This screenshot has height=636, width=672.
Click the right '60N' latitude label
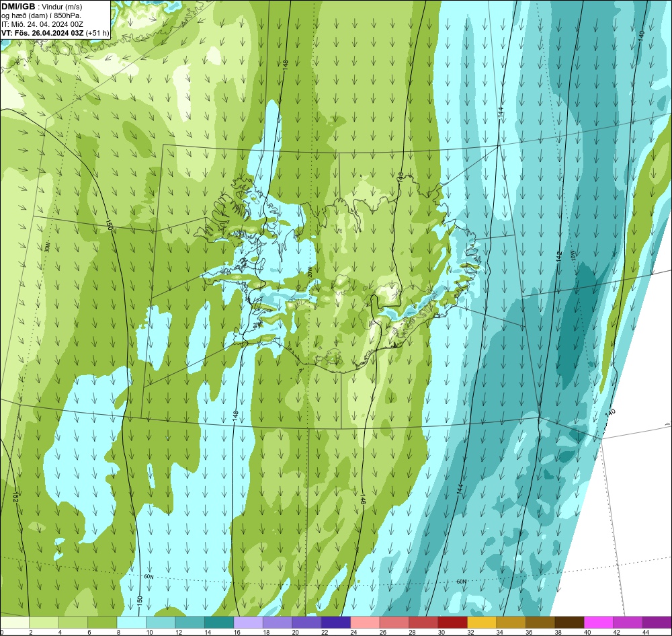[461, 582]
